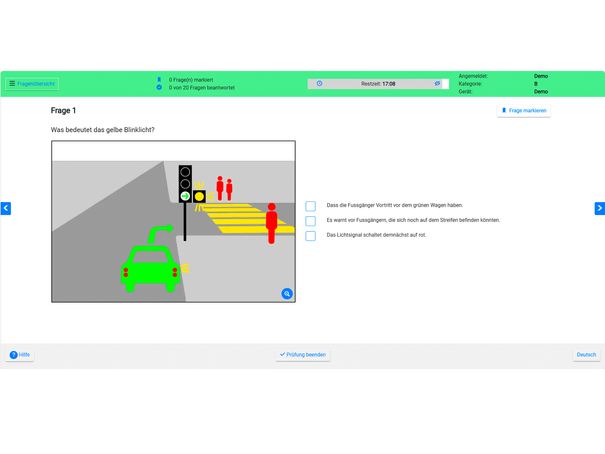End the exam with Prüfung beenden
Screen dimensions: 605x454
coord(303,355)
